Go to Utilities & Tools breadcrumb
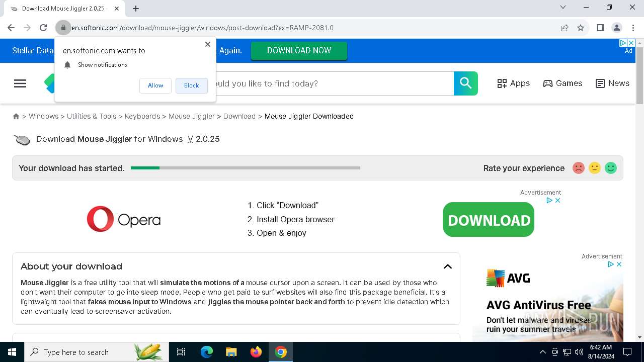The width and height of the screenshot is (644, 362). (x=92, y=116)
